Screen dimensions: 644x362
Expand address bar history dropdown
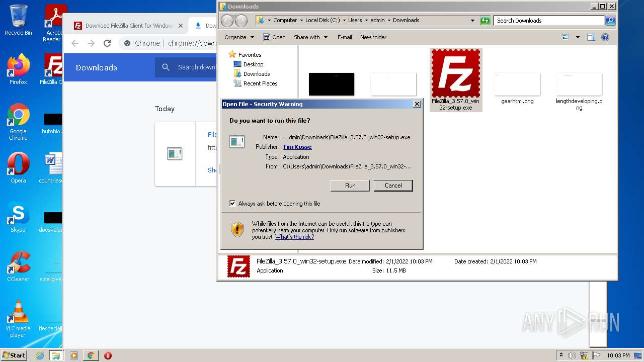[472, 21]
